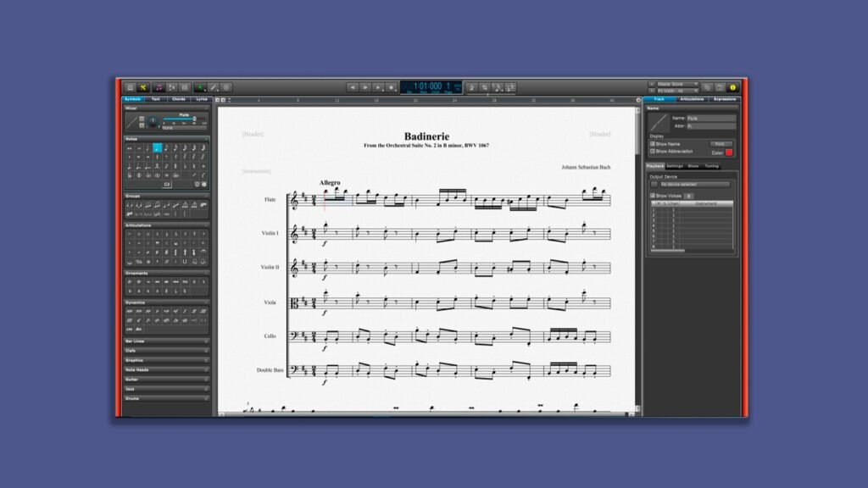Click the Cello staff label
Screen dimensions: 868x488
click(270, 336)
